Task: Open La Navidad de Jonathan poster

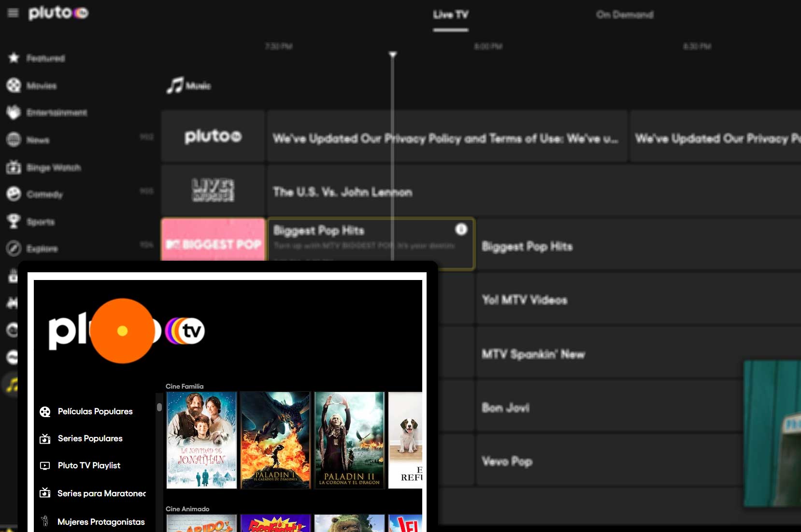Action: [201, 440]
